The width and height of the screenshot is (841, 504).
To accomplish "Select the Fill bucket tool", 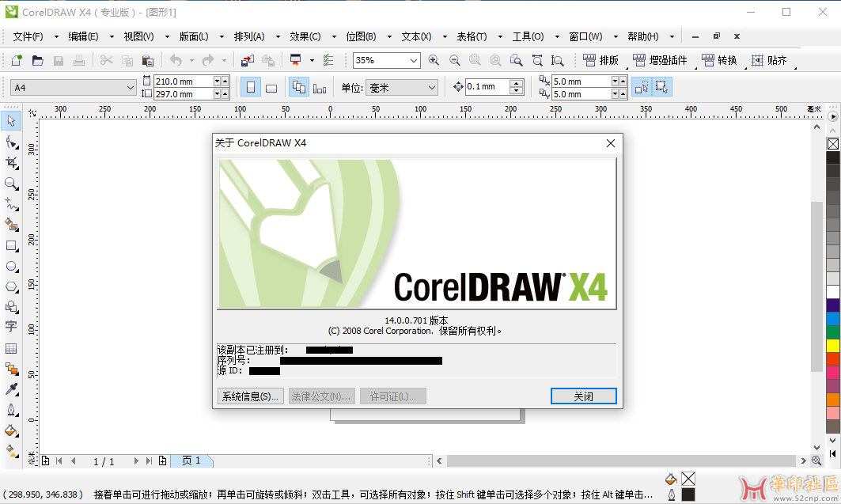I will [x=11, y=430].
